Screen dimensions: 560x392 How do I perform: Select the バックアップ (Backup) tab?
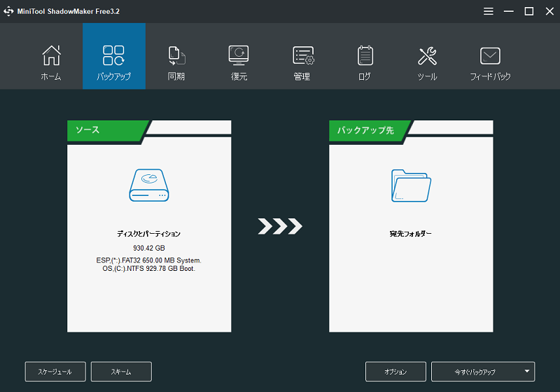[114, 57]
